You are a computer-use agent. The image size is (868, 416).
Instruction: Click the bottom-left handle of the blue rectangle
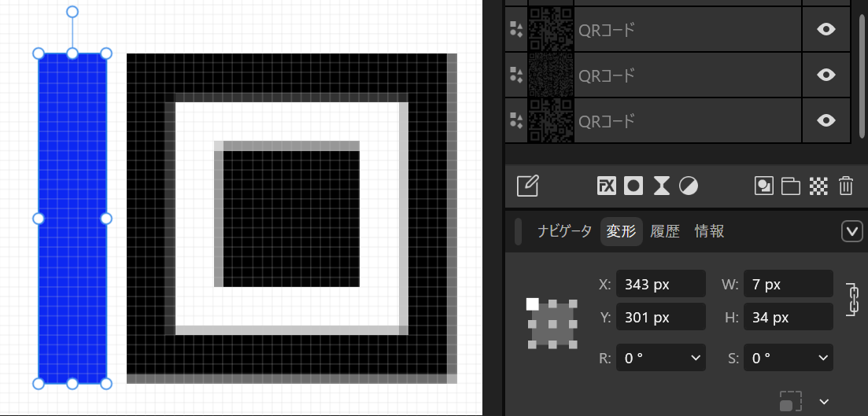39,383
